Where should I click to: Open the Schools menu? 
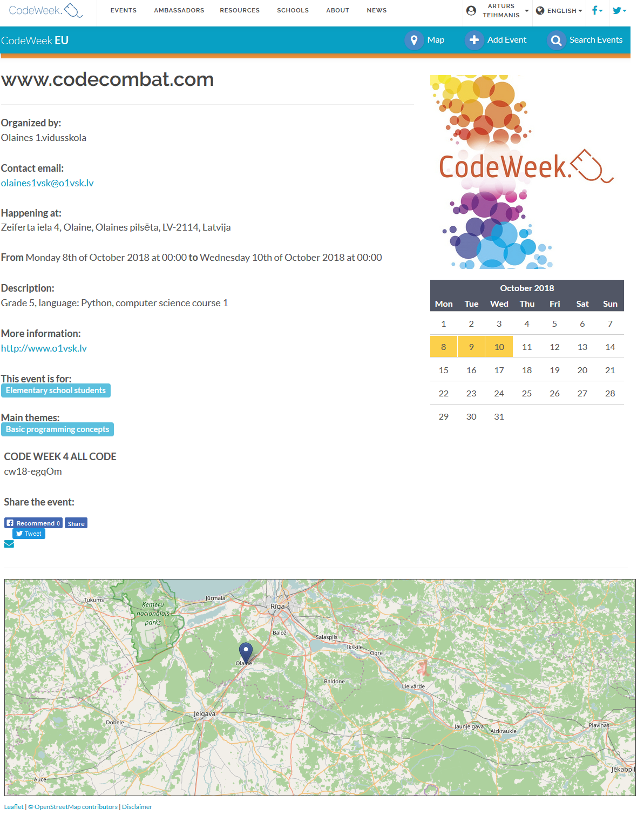293,10
